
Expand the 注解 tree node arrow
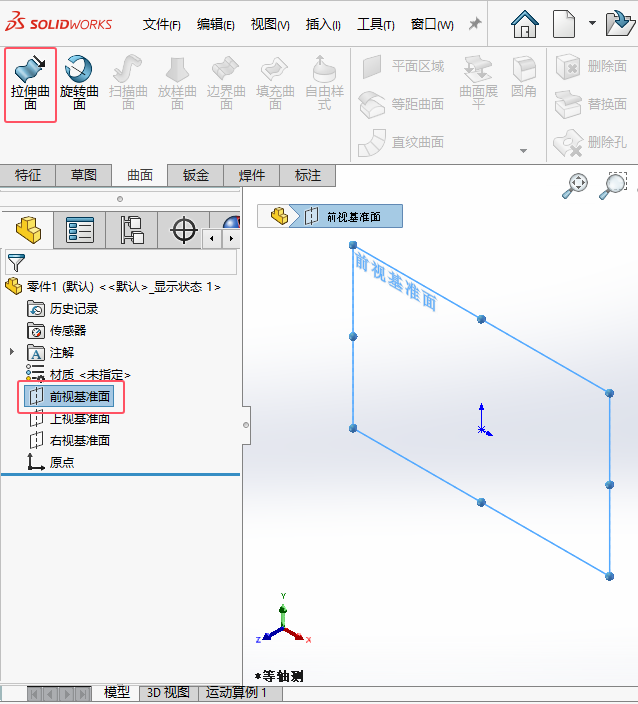12,352
